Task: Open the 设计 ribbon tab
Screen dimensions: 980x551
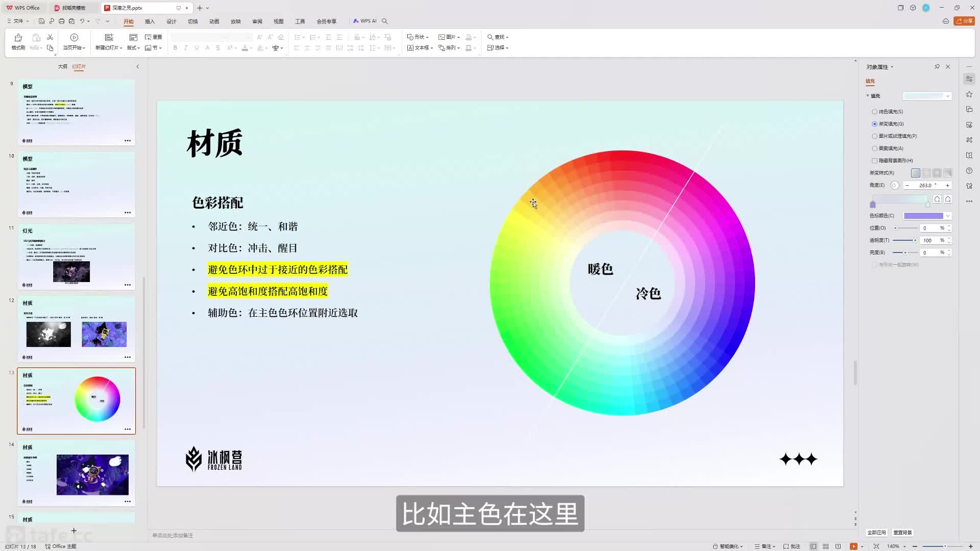Action: [171, 21]
